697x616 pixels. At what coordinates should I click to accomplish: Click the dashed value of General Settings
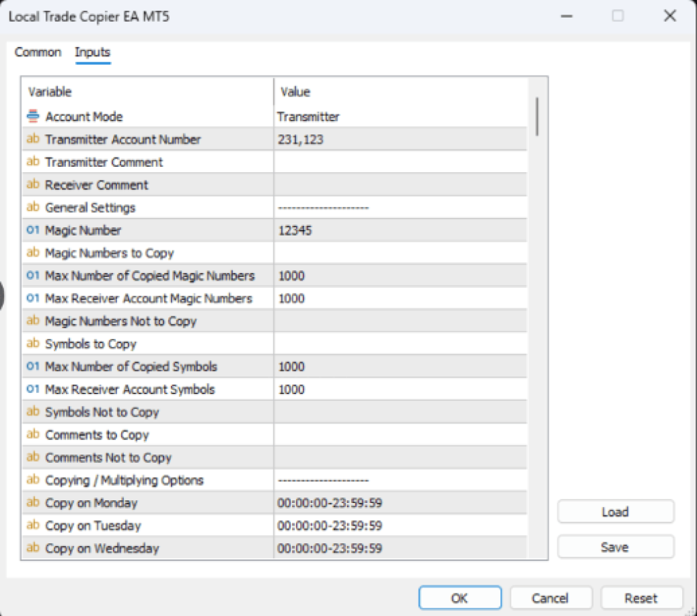point(323,208)
